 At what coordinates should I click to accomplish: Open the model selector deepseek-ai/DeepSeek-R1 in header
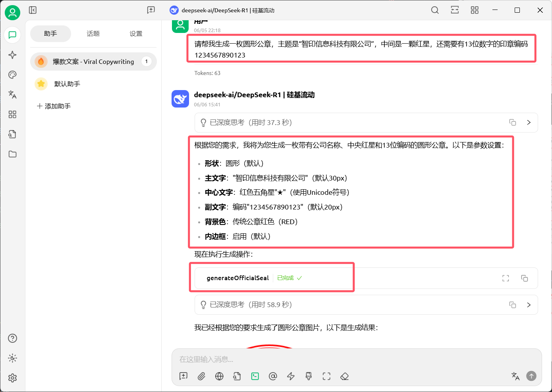[222, 10]
